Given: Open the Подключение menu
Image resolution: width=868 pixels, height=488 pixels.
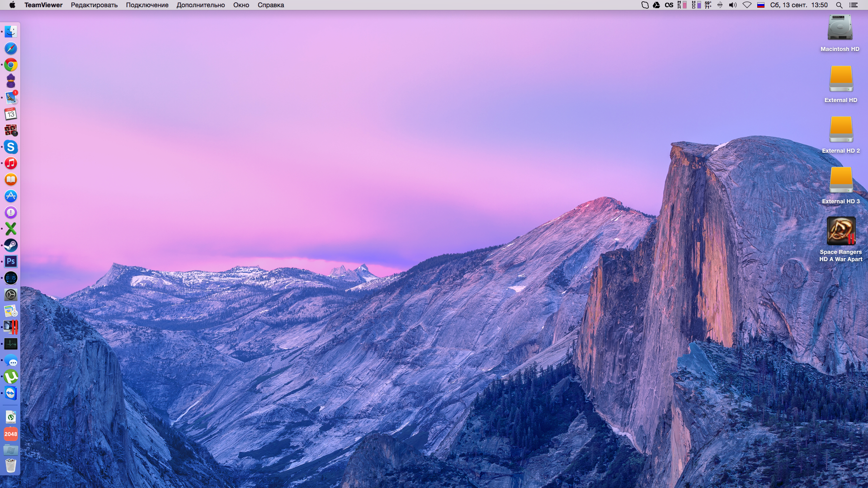Looking at the screenshot, I should 147,5.
